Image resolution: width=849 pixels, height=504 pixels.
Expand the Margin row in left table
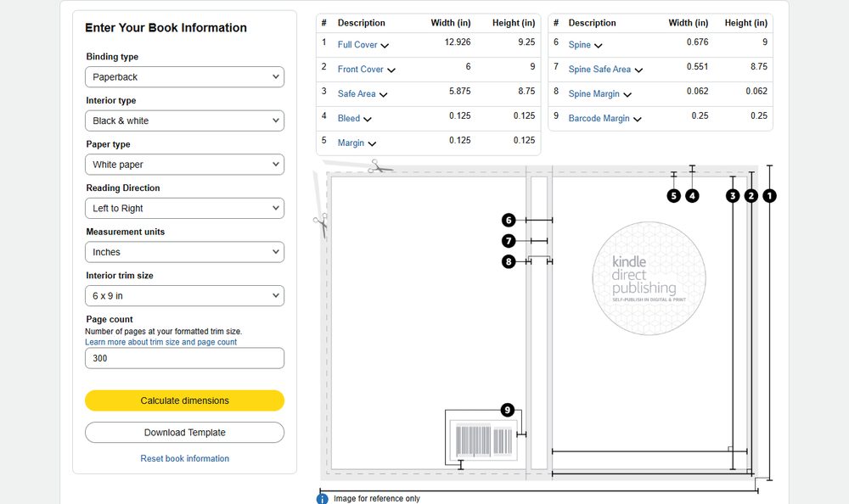click(x=357, y=143)
